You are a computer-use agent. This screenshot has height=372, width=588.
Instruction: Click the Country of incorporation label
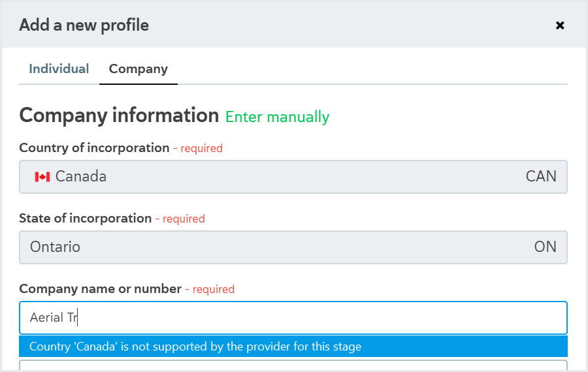(x=94, y=148)
